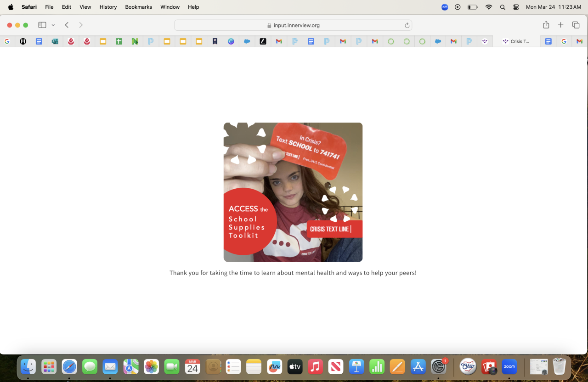Open Music from the Dock

(x=315, y=366)
